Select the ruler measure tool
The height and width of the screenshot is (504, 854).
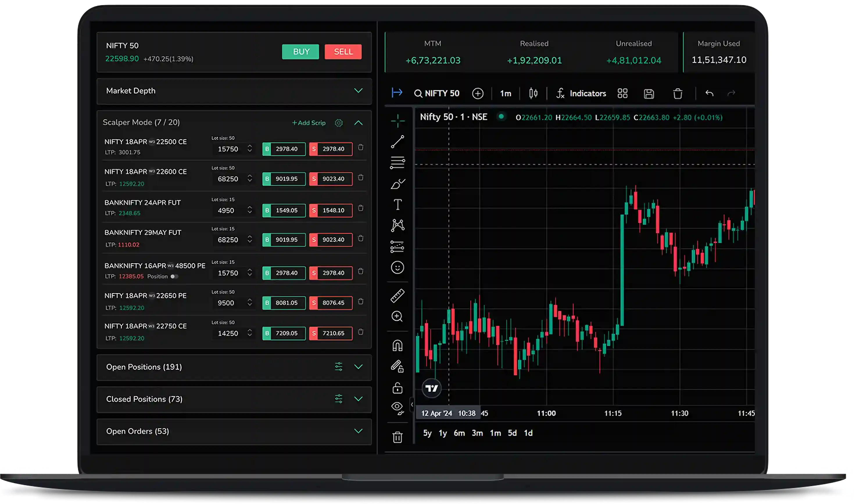click(x=398, y=296)
